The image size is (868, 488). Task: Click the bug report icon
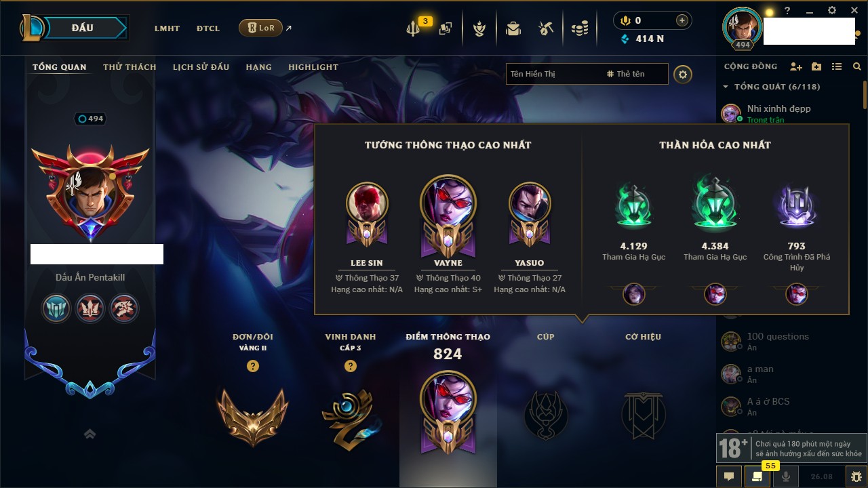coord(856,476)
